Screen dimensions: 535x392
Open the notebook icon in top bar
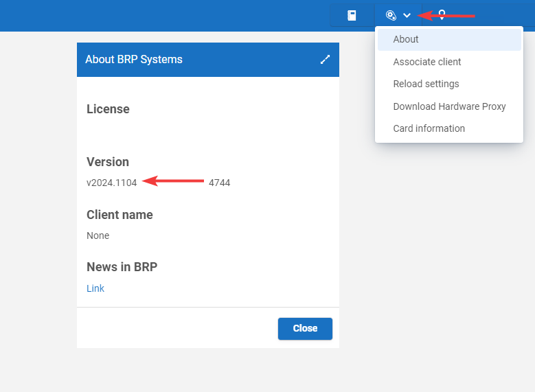pos(352,15)
